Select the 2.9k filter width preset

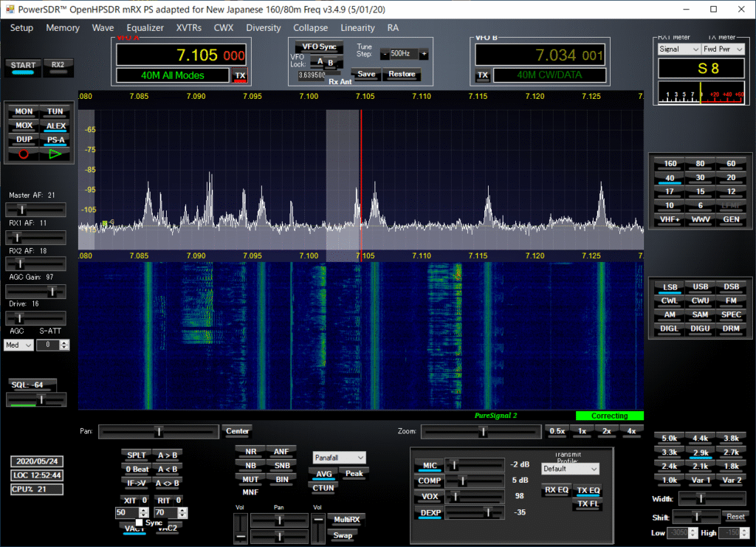click(x=700, y=452)
